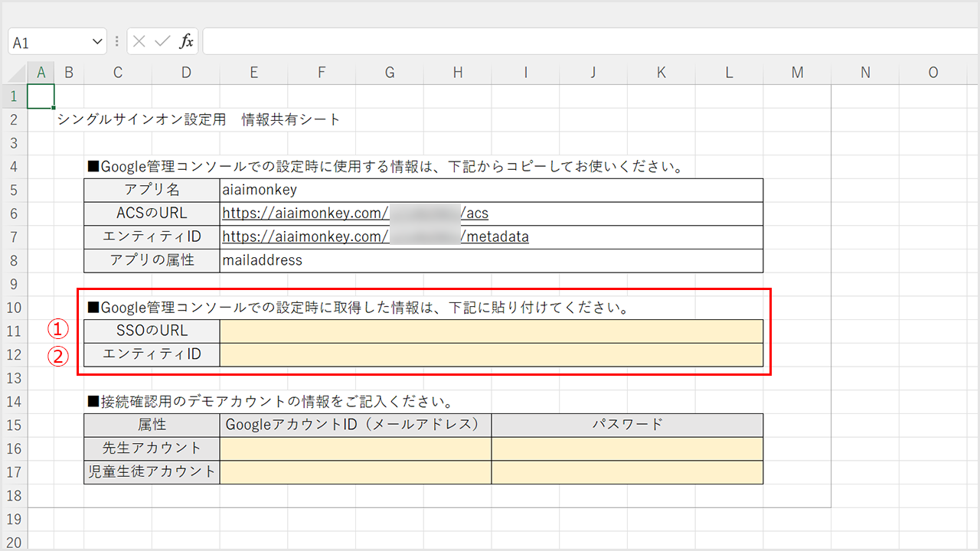Click the three-dot formula bar resize handle

click(x=116, y=42)
